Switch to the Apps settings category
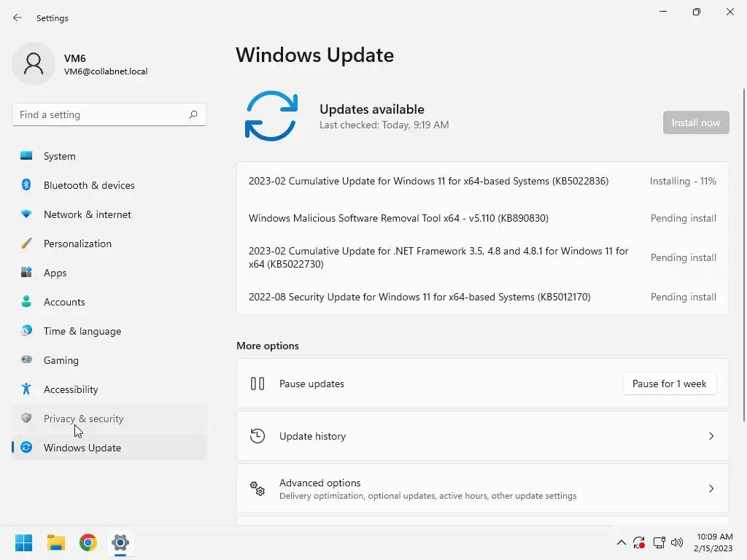Screen dimensions: 747x560 109,273
